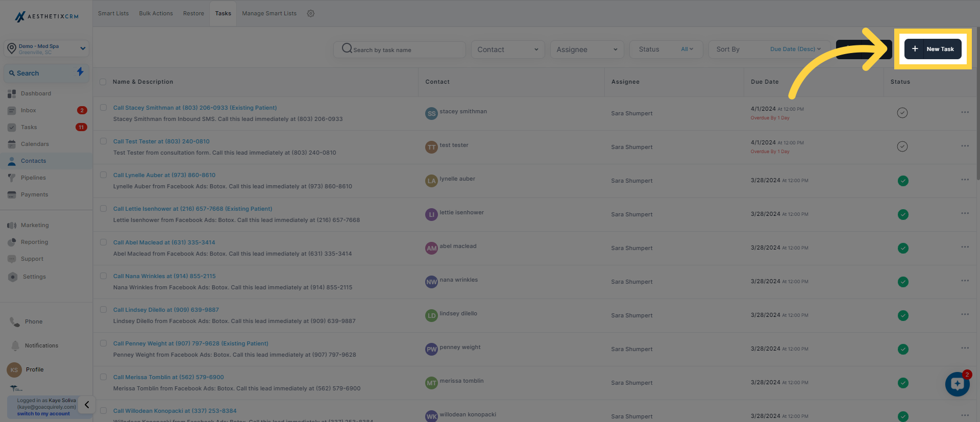Open the Call Merissa Tomblin task link

click(x=168, y=377)
